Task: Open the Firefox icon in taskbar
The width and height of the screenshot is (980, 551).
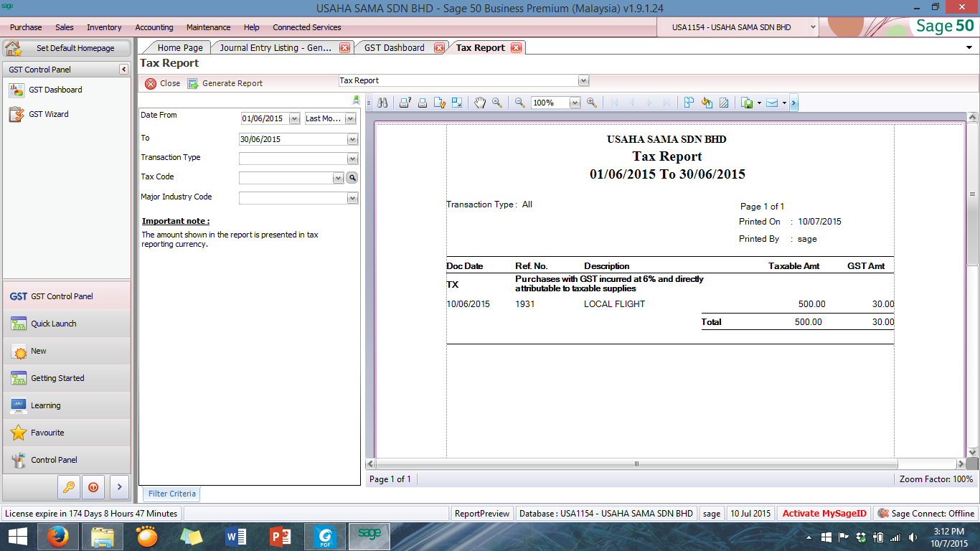Action: click(x=57, y=536)
